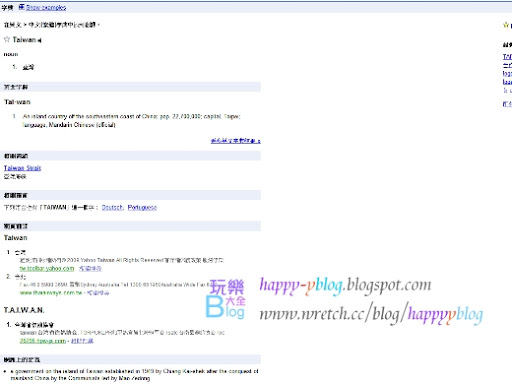Image resolution: width=512 pixels, height=384 pixels.
Task: Select the word 'noun' under the headword
Action: coord(11,54)
